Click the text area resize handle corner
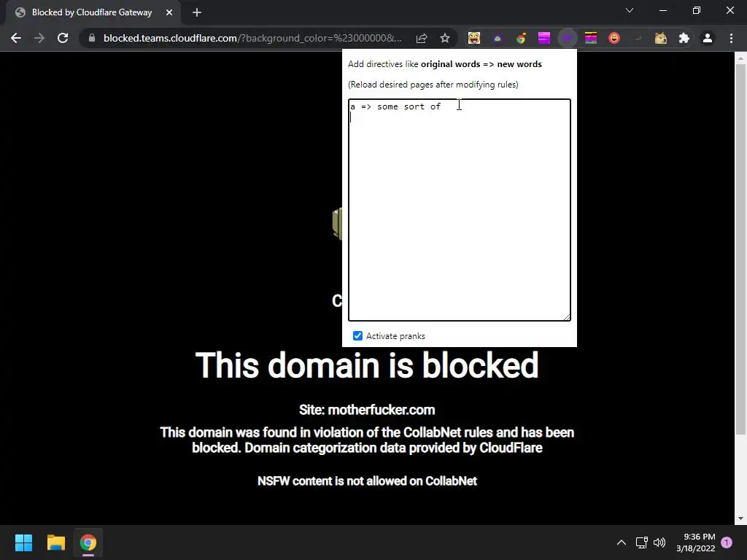Viewport: 747px width, 560px height. (x=567, y=317)
